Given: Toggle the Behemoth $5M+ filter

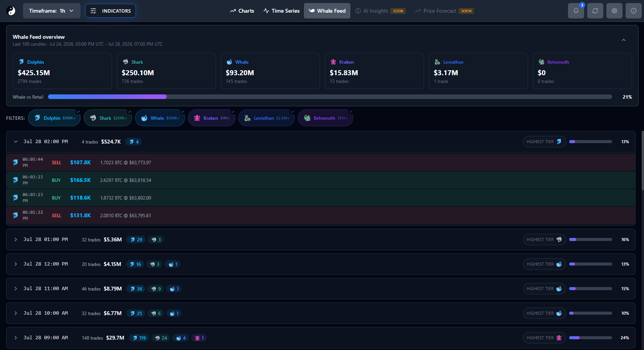Looking at the screenshot, I should 325,118.
